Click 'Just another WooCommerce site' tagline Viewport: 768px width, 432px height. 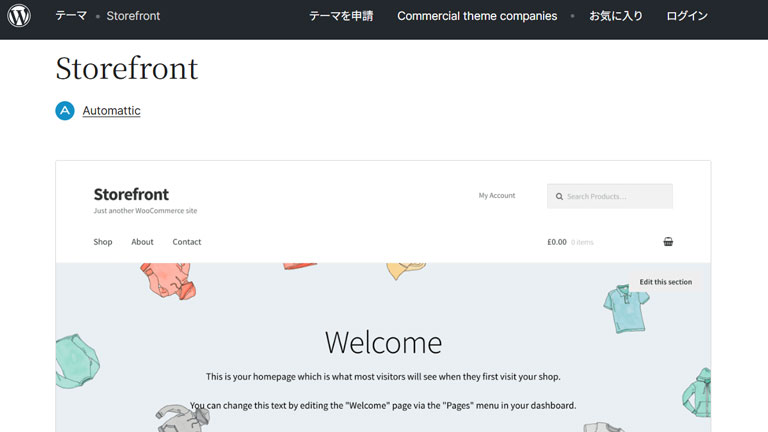[145, 211]
